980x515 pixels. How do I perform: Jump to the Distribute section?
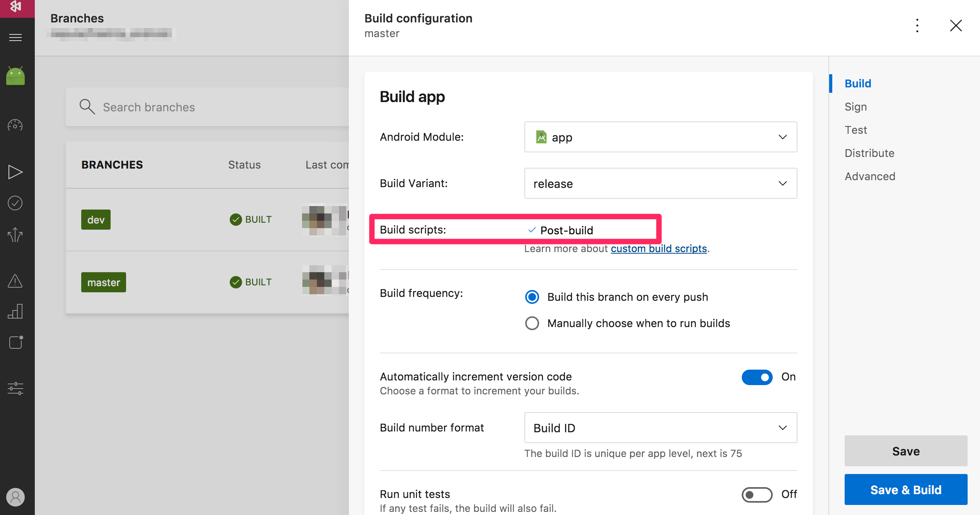click(x=869, y=153)
